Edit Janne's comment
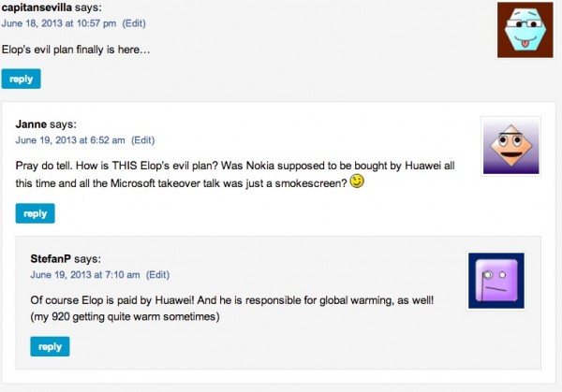The width and height of the screenshot is (562, 392). (142, 140)
